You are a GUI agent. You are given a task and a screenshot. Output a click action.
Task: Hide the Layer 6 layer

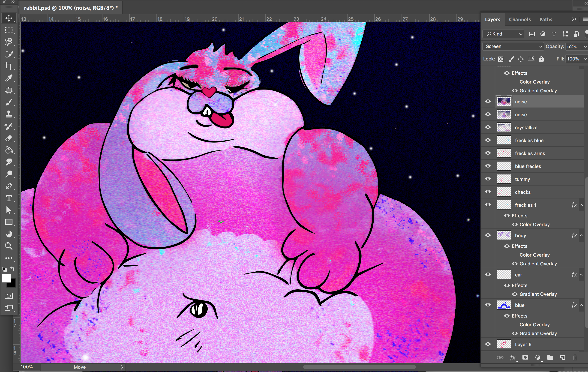click(488, 344)
